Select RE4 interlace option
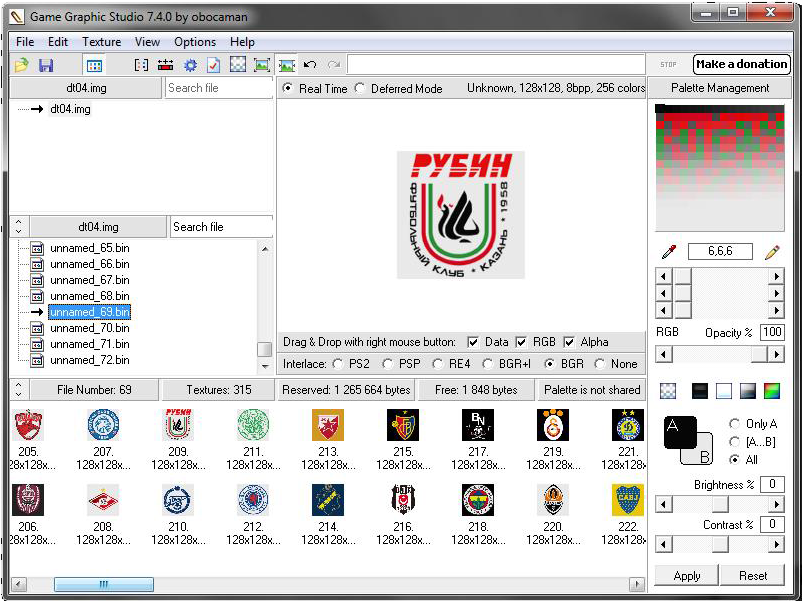This screenshot has height=601, width=802. 437,364
